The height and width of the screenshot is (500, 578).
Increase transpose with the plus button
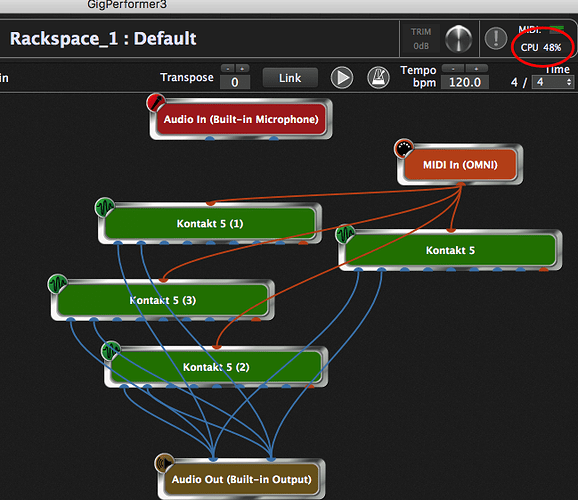[x=242, y=68]
